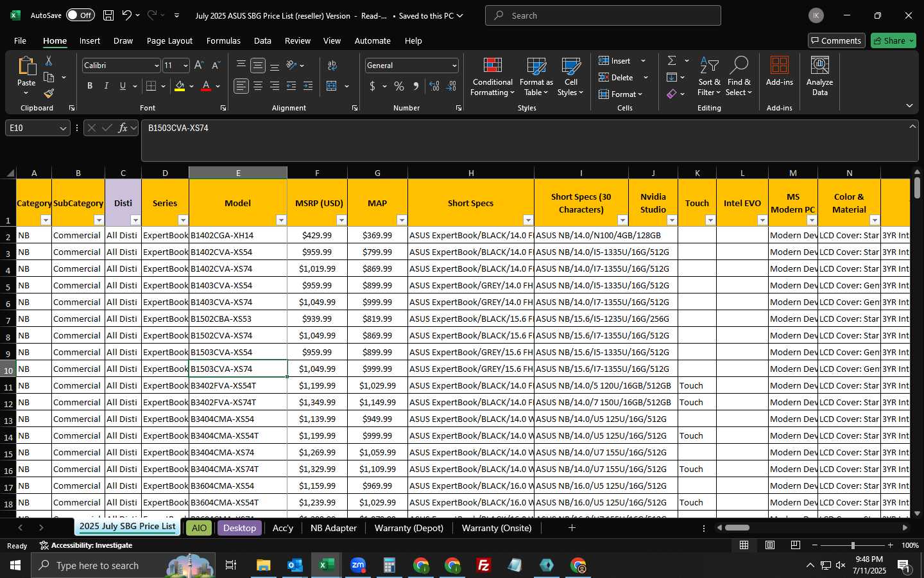The image size is (924, 578).
Task: Open the Name Box dropdown arrow
Action: coord(63,128)
